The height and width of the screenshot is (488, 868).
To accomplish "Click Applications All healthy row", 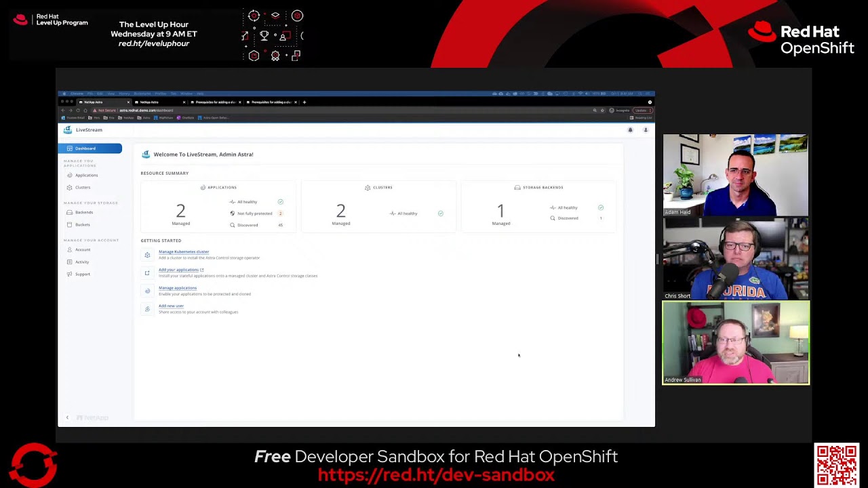I will point(256,202).
